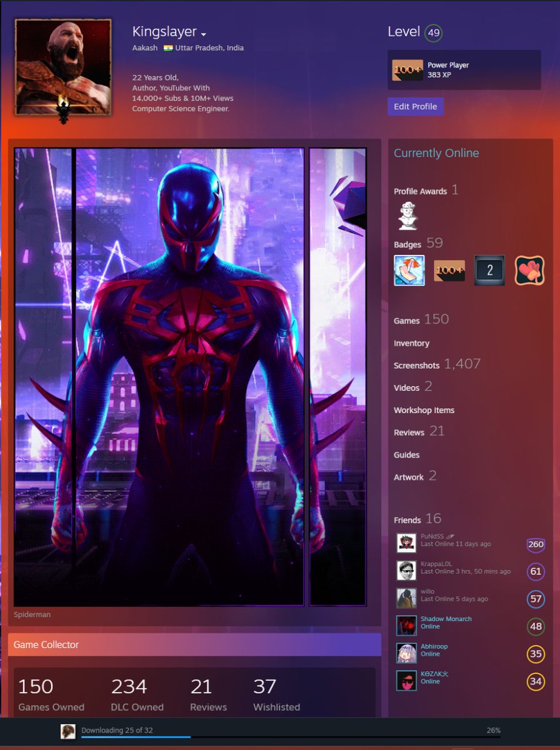Click the 26% download percentage

pos(494,730)
